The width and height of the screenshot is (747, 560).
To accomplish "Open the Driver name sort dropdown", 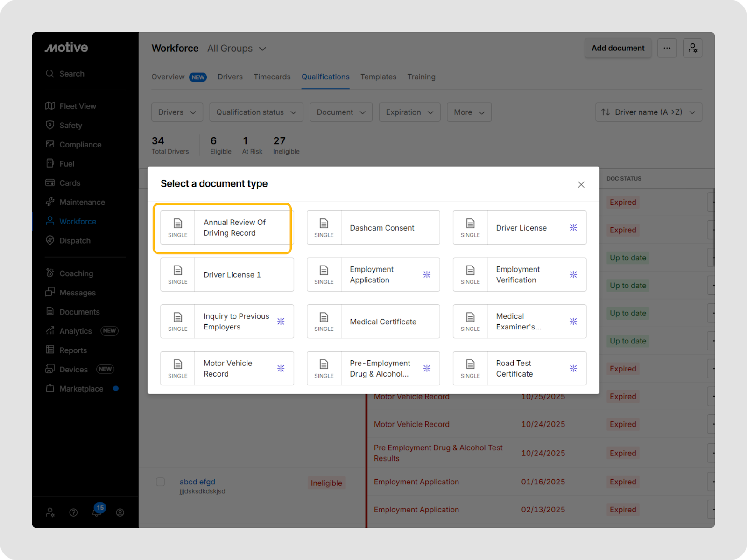I will [648, 112].
